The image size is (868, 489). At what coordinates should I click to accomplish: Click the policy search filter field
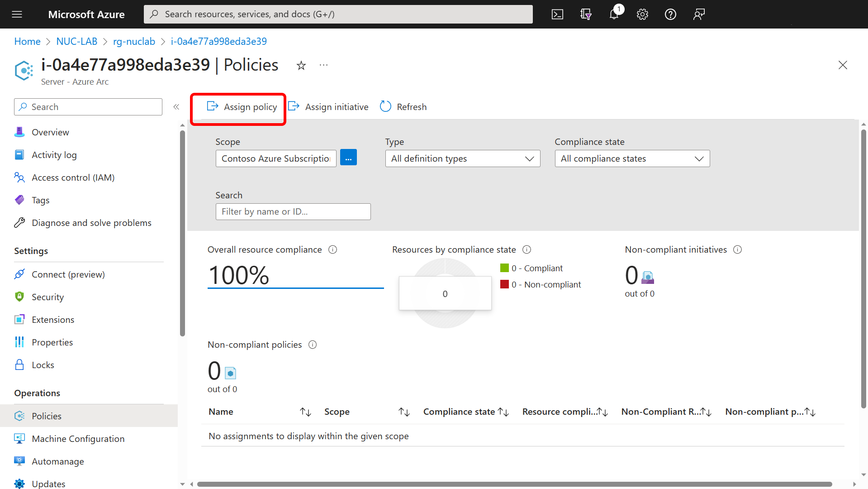[x=293, y=211]
